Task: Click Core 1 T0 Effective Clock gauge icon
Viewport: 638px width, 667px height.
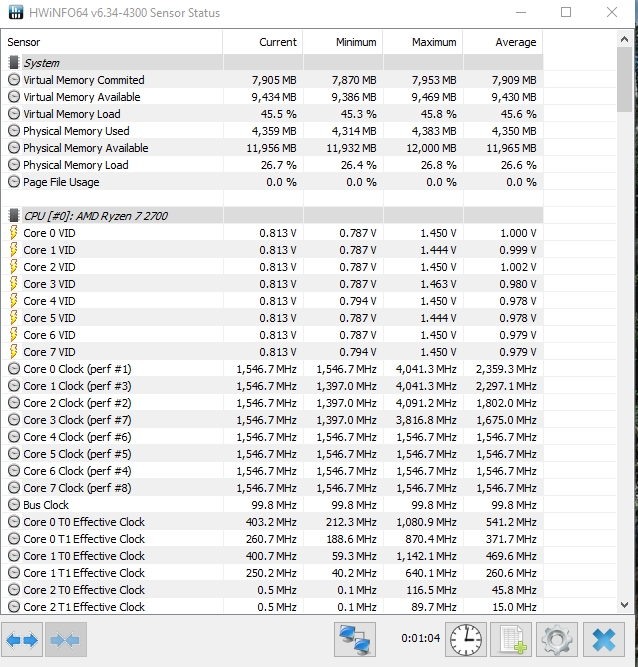Action: 14,556
